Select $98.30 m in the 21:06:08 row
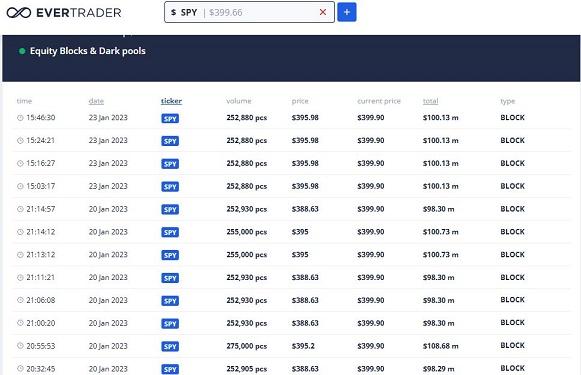This screenshot has width=581, height=375. point(439,300)
